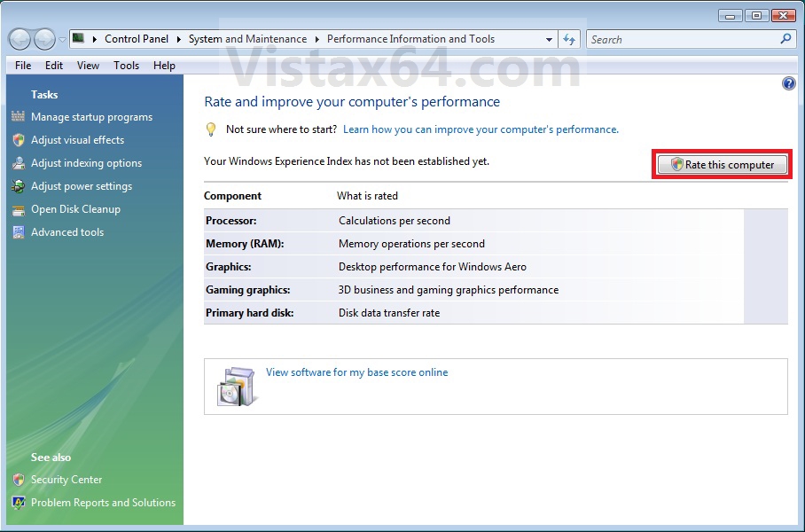Maximize the Performance Information window
This screenshot has width=805, height=532.
(756, 16)
